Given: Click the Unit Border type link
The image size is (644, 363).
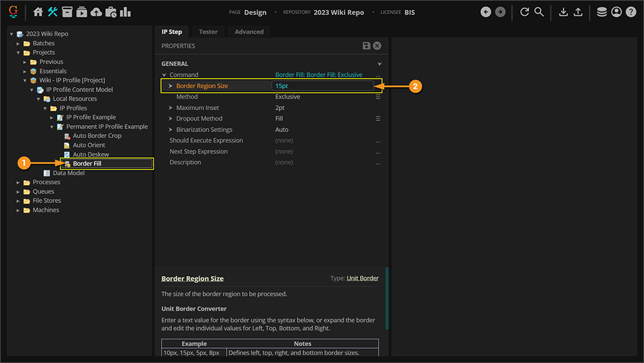Looking at the screenshot, I should [363, 279].
